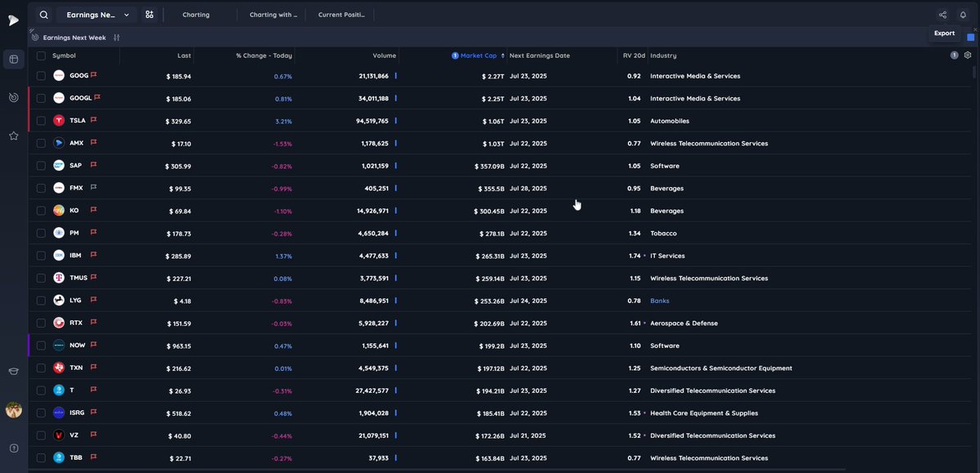Open the table column settings gear

(968, 56)
